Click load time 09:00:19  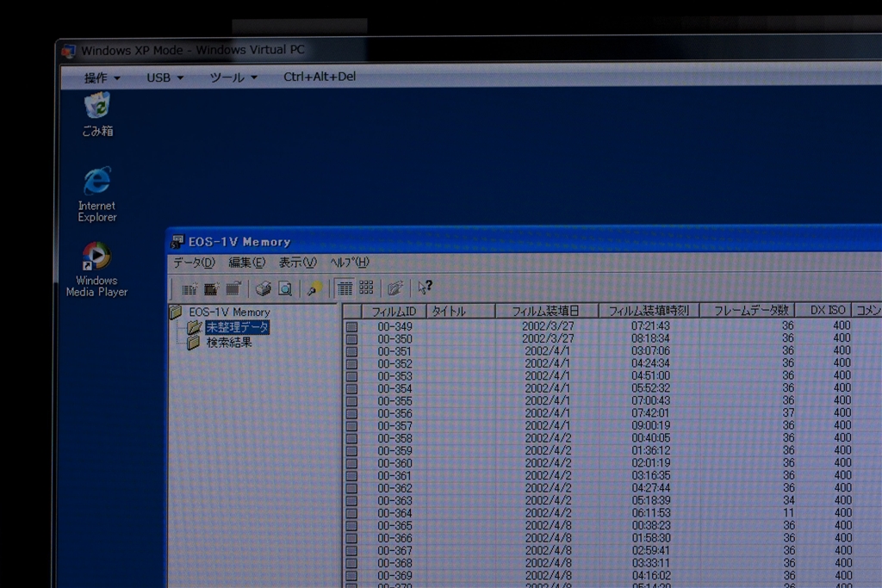point(651,425)
